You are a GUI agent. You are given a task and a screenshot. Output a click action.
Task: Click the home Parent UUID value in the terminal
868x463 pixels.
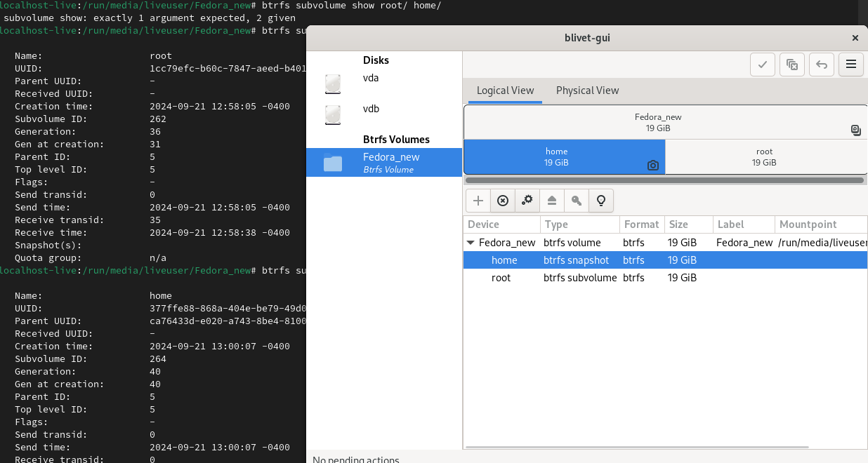coord(228,321)
